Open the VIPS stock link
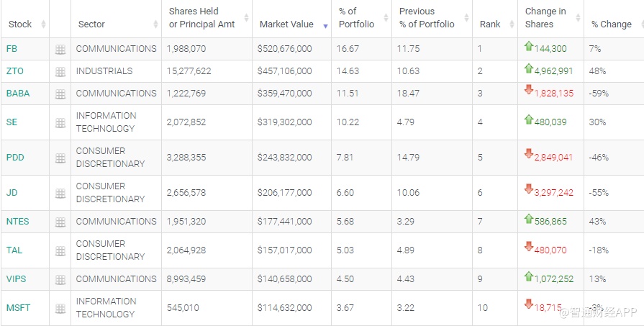This screenshot has height=326, width=644. click(x=16, y=279)
